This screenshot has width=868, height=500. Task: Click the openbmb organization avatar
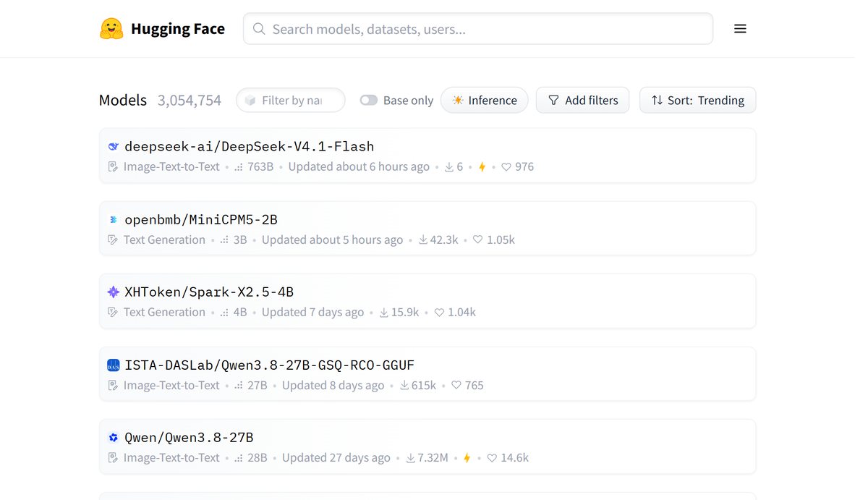tap(113, 220)
